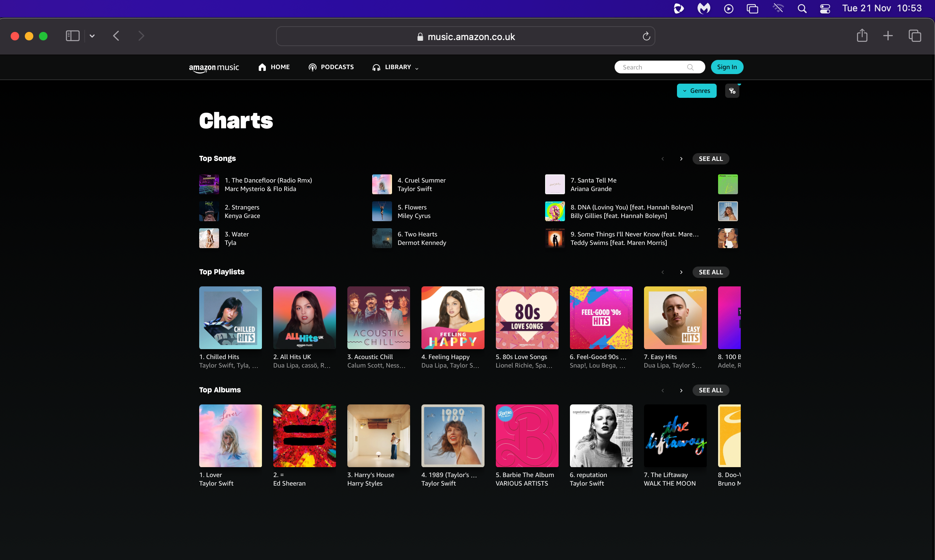
Task: Expand the Genres dropdown
Action: 696,91
